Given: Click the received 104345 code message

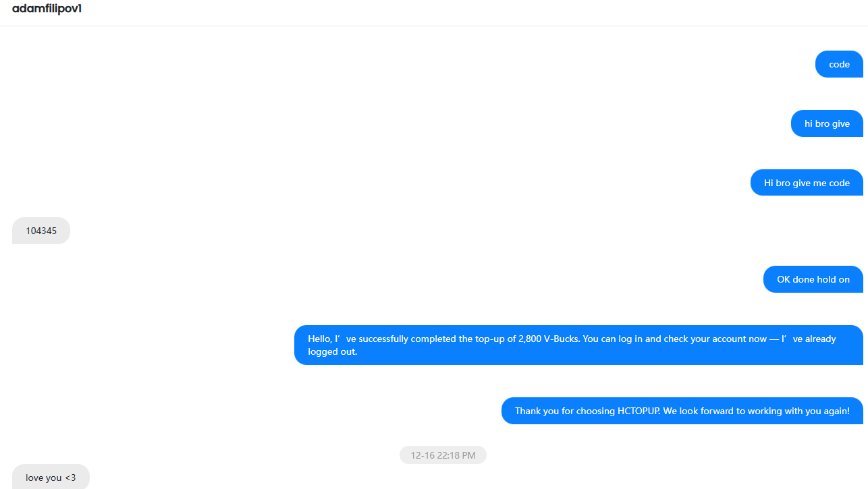Looking at the screenshot, I should point(41,231).
